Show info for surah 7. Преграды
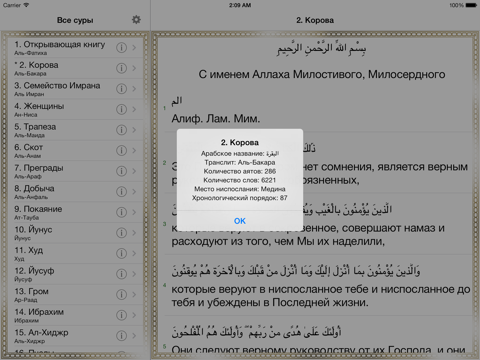The image size is (480, 360). click(x=121, y=171)
